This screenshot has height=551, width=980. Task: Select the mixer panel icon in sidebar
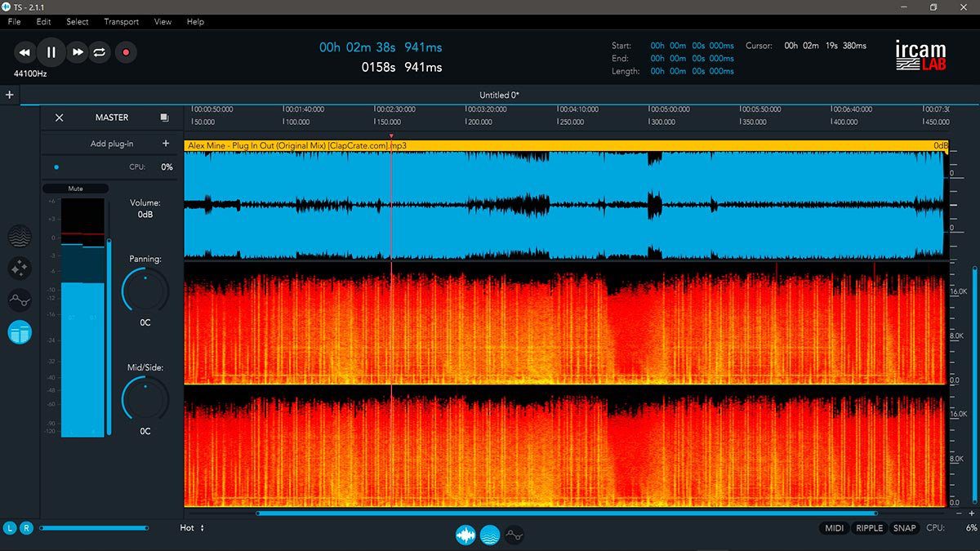(20, 332)
